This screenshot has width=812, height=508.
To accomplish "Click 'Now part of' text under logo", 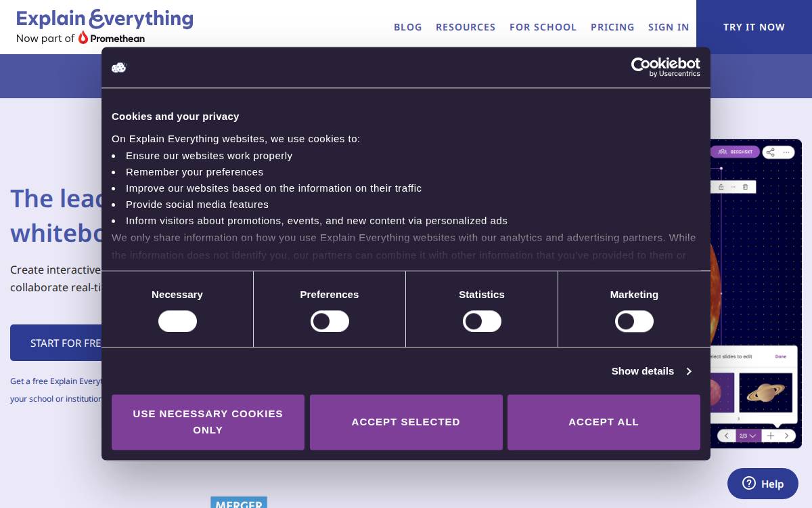I will pos(45,39).
